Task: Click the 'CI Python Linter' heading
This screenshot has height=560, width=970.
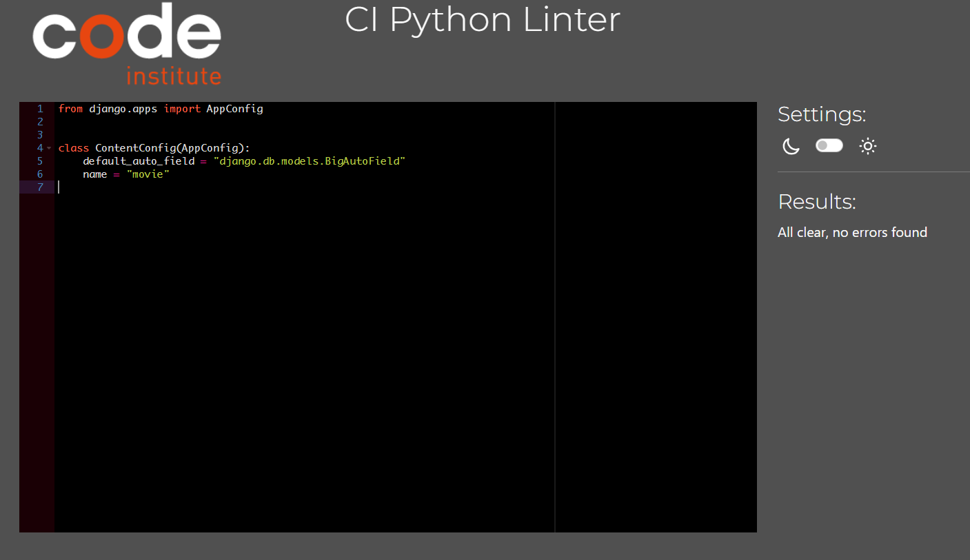Action: [x=483, y=21]
